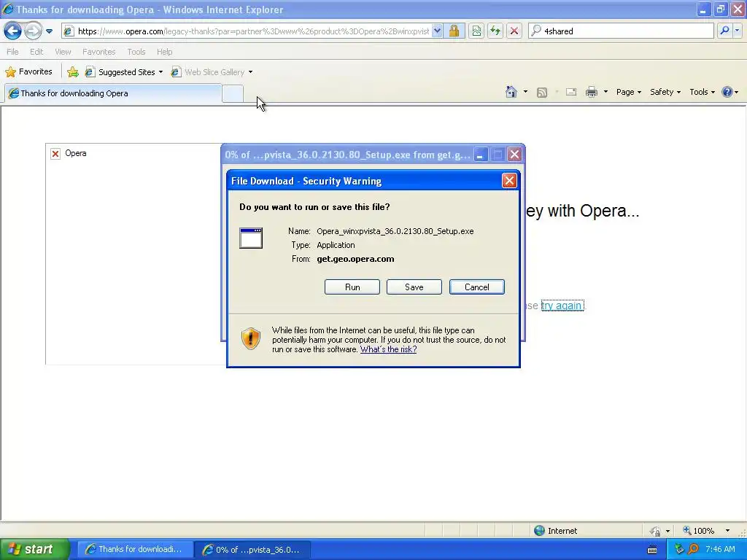Stop loading with the red X icon
The height and width of the screenshot is (560, 747).
point(514,31)
